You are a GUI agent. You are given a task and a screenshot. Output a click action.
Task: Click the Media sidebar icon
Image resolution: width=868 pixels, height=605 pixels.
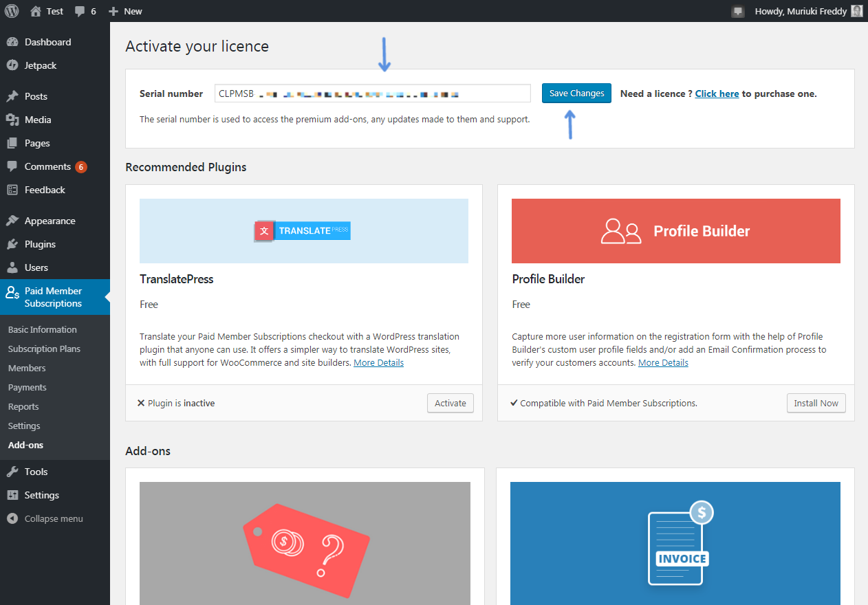click(x=12, y=120)
